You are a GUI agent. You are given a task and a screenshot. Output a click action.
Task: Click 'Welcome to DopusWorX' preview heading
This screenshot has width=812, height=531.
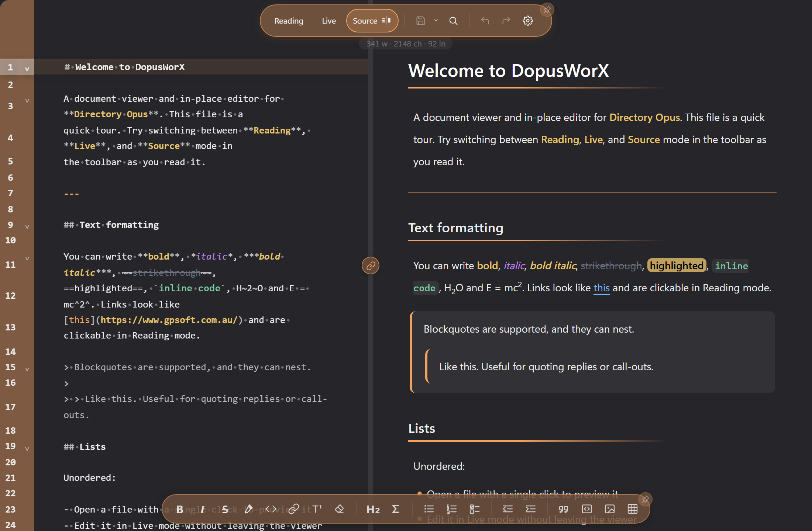[508, 70]
